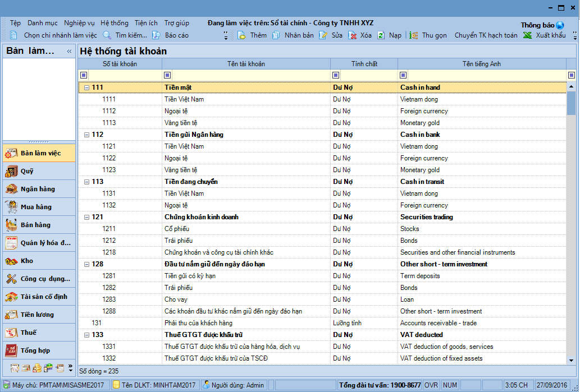Image resolution: width=580 pixels, height=392 pixels.
Task: Toggle filter box of Tính chất column
Action: pos(335,75)
